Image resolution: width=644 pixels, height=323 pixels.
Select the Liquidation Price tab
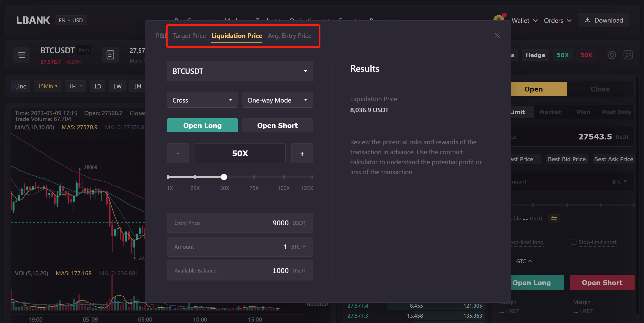pyautogui.click(x=237, y=36)
